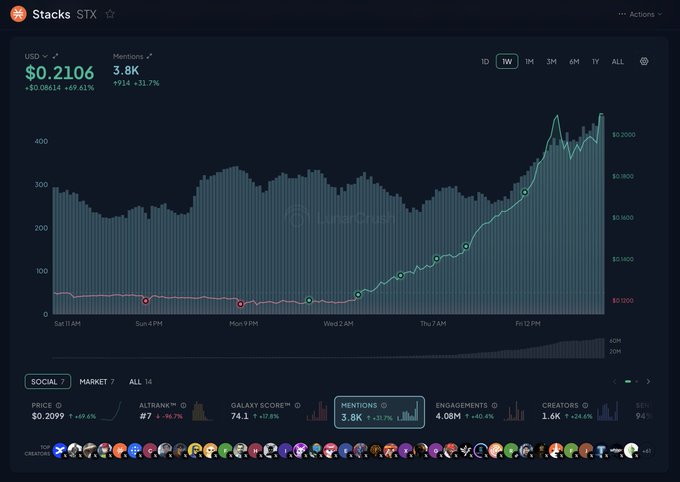Expand the USD price panel with arrows icon

click(x=55, y=56)
